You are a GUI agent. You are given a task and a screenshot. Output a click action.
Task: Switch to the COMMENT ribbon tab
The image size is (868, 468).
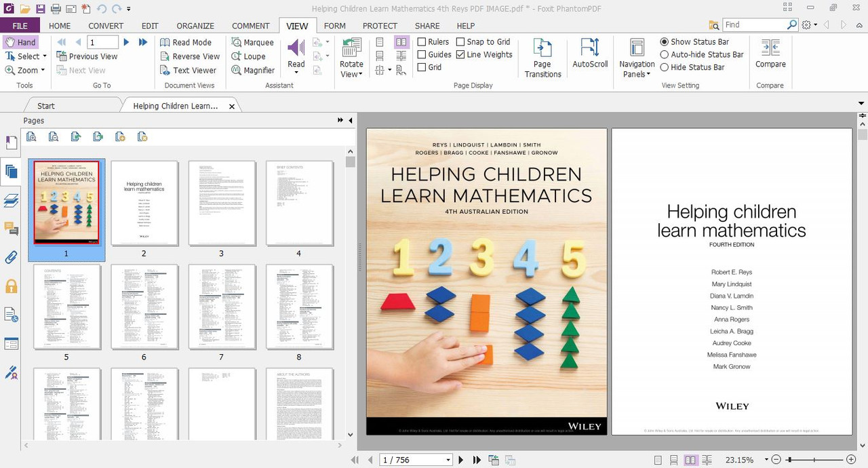(251, 26)
